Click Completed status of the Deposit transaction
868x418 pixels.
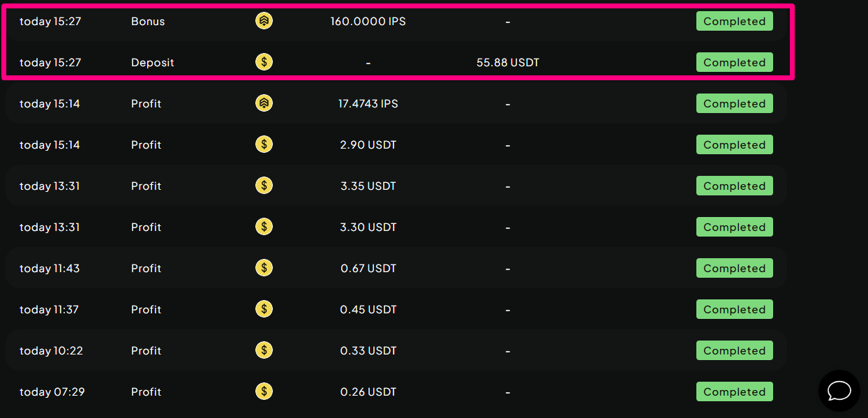pyautogui.click(x=734, y=62)
